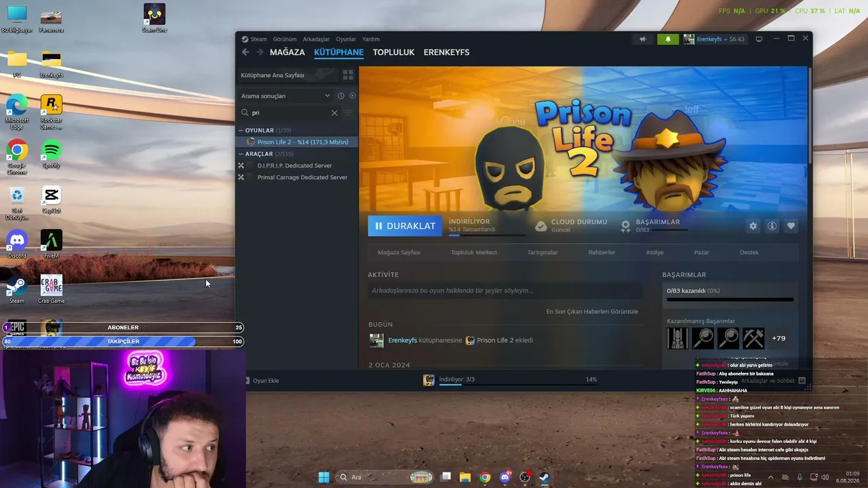Add Prison Life 2 to favorites heart
This screenshot has height=488, width=868.
click(x=791, y=226)
